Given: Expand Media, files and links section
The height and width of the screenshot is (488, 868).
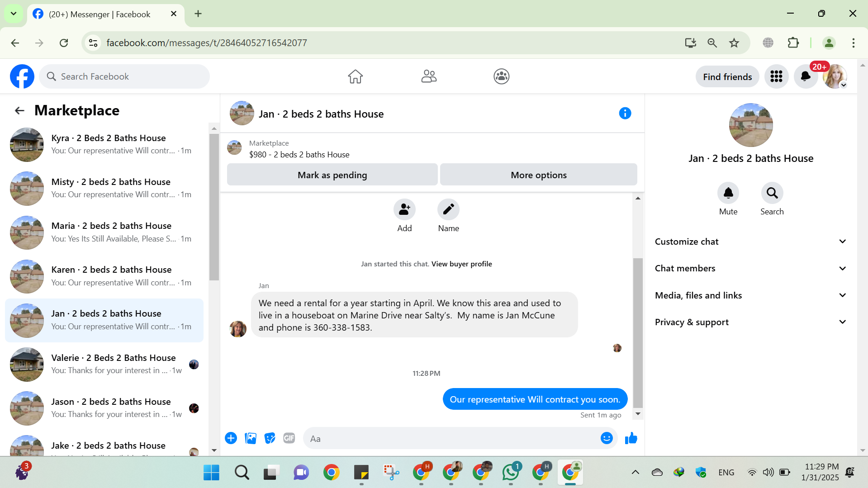Looking at the screenshot, I should click(750, 295).
